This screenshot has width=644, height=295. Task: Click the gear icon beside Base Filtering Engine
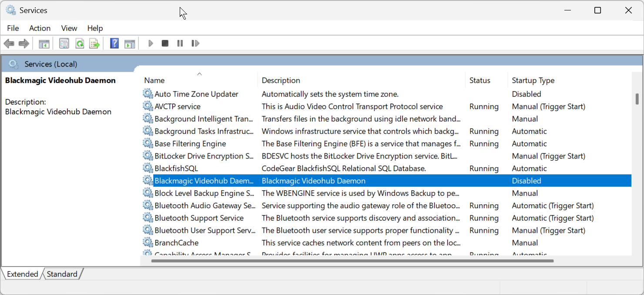(x=148, y=144)
